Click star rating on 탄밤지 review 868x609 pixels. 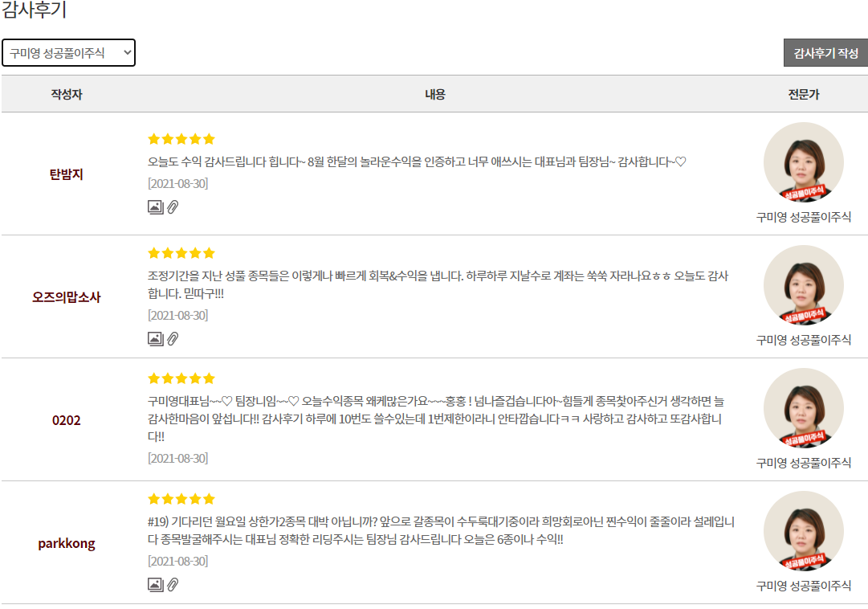click(x=181, y=139)
